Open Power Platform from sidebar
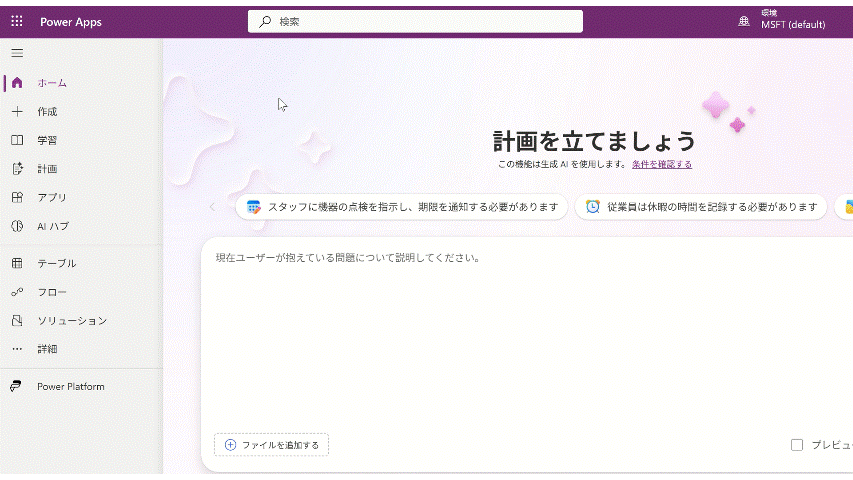 (70, 387)
